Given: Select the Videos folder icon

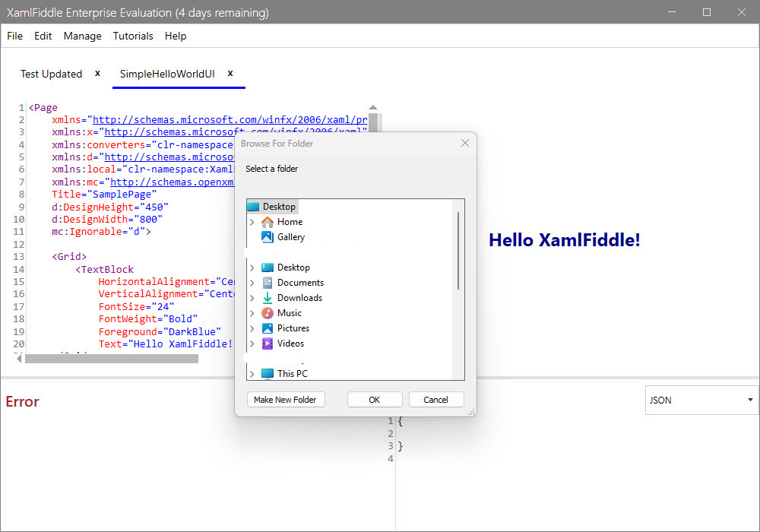Looking at the screenshot, I should [x=267, y=344].
